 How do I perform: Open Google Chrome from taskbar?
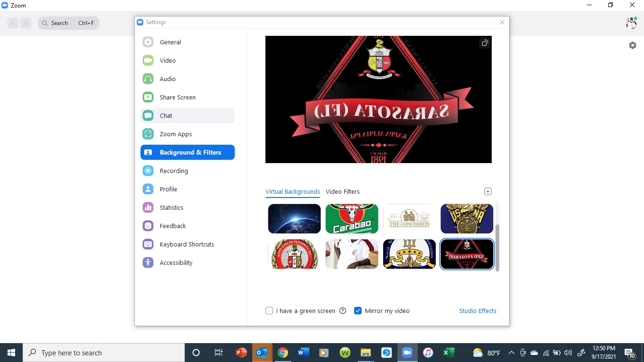(282, 353)
